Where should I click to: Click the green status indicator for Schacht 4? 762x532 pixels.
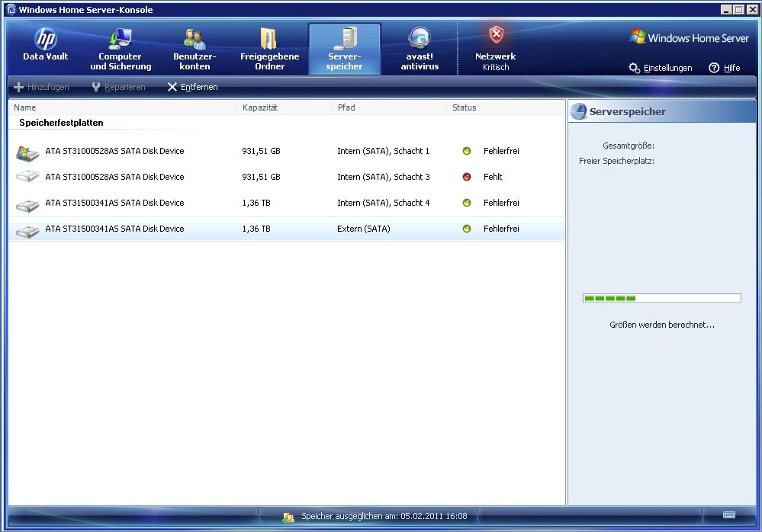pyautogui.click(x=467, y=203)
